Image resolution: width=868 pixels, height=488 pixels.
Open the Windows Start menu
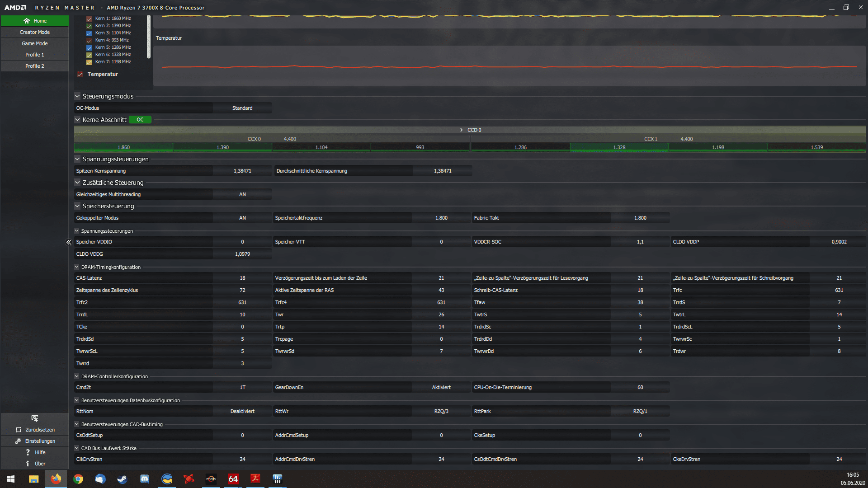[x=11, y=479]
